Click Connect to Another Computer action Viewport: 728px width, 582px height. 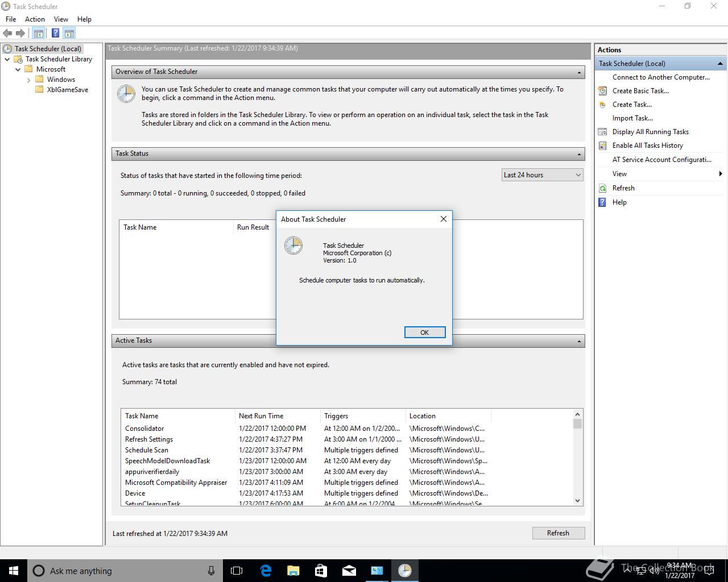click(661, 77)
